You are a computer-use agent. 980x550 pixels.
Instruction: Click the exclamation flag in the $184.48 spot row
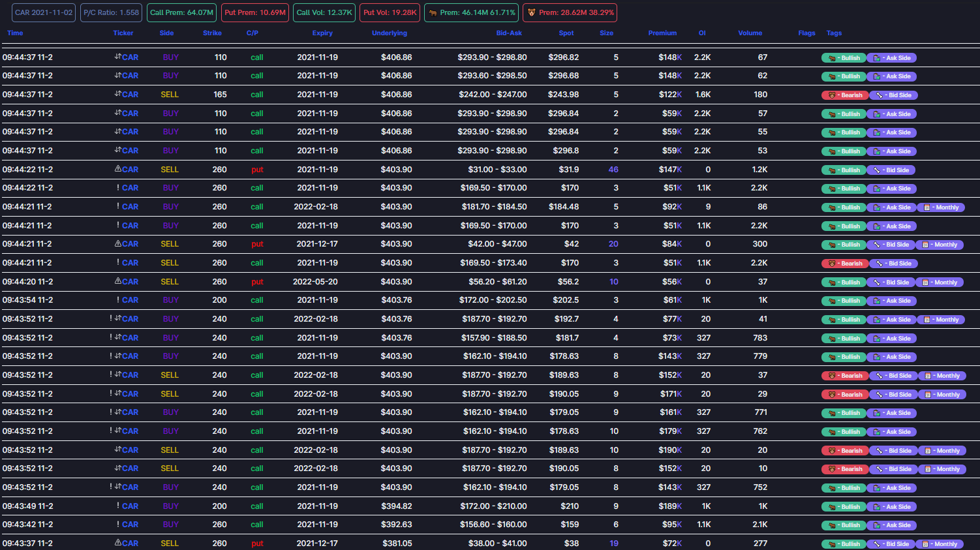tap(118, 206)
